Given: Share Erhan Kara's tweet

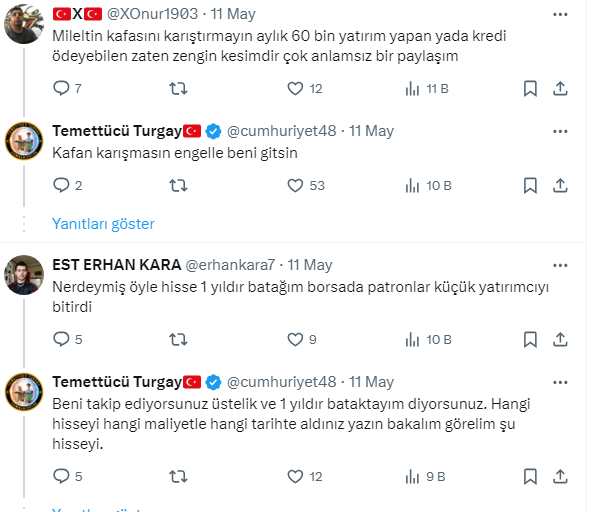Looking at the screenshot, I should (560, 339).
